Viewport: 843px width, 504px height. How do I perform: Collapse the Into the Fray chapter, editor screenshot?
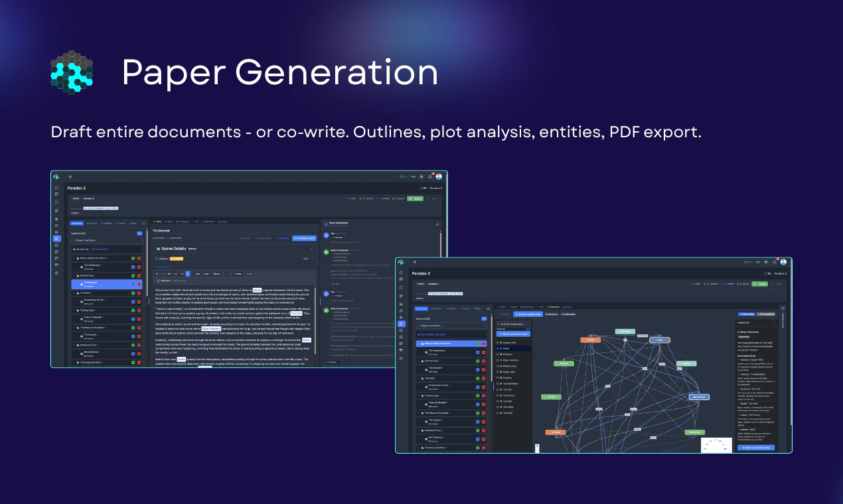(x=74, y=276)
